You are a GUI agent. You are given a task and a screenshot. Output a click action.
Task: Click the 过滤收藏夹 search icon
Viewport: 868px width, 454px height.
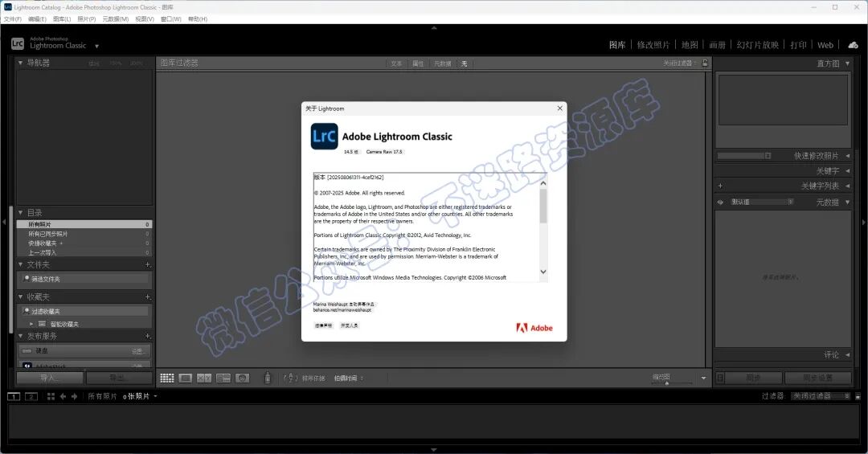pyautogui.click(x=26, y=311)
